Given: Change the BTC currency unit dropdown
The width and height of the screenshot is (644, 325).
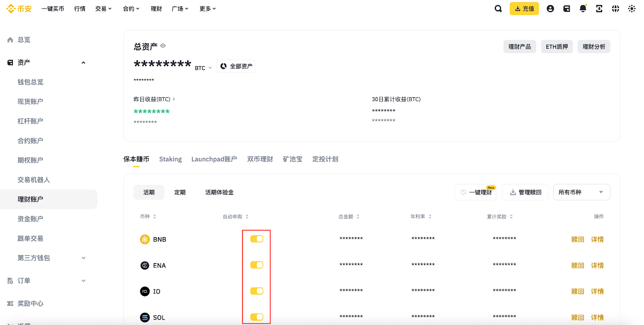Looking at the screenshot, I should click(203, 68).
